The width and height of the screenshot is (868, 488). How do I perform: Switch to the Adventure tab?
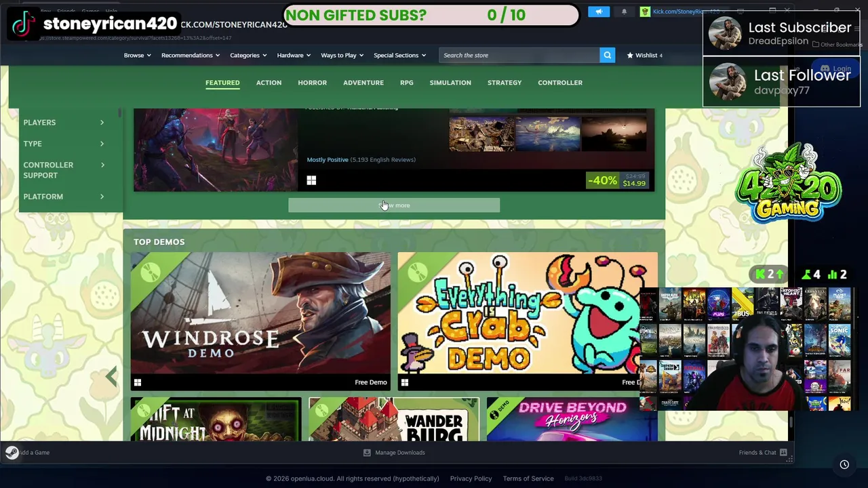(x=363, y=83)
